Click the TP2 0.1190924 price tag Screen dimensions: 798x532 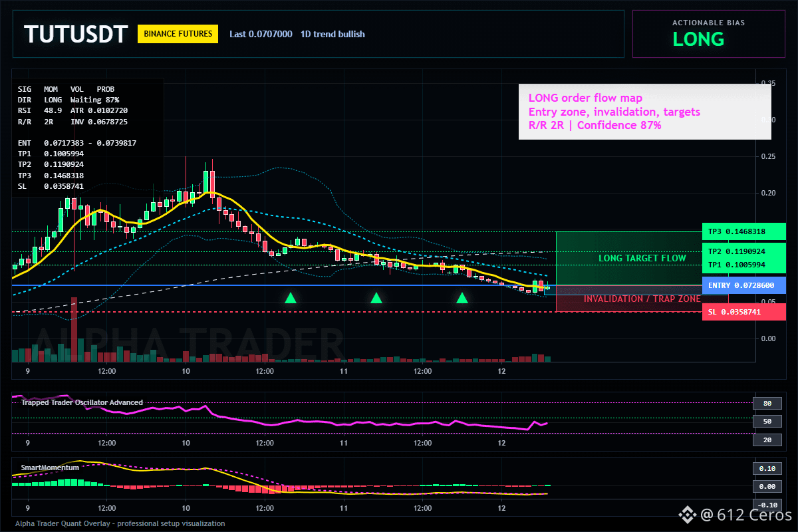coord(743,252)
